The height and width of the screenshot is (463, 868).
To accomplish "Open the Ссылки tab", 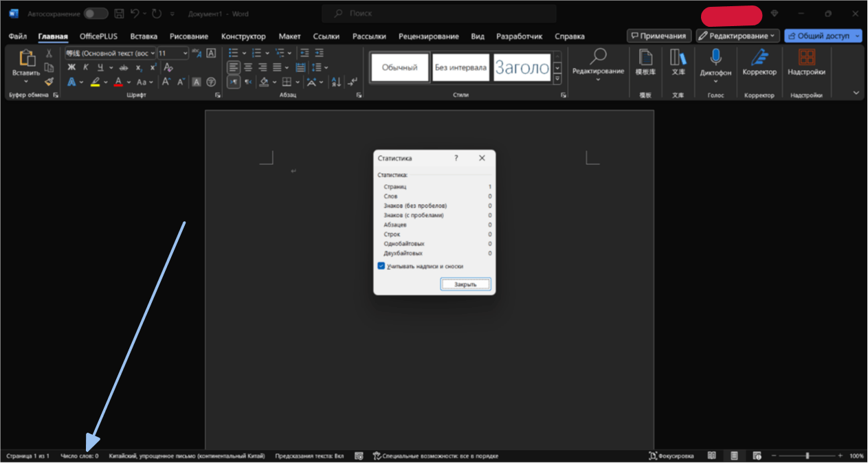I will [326, 36].
